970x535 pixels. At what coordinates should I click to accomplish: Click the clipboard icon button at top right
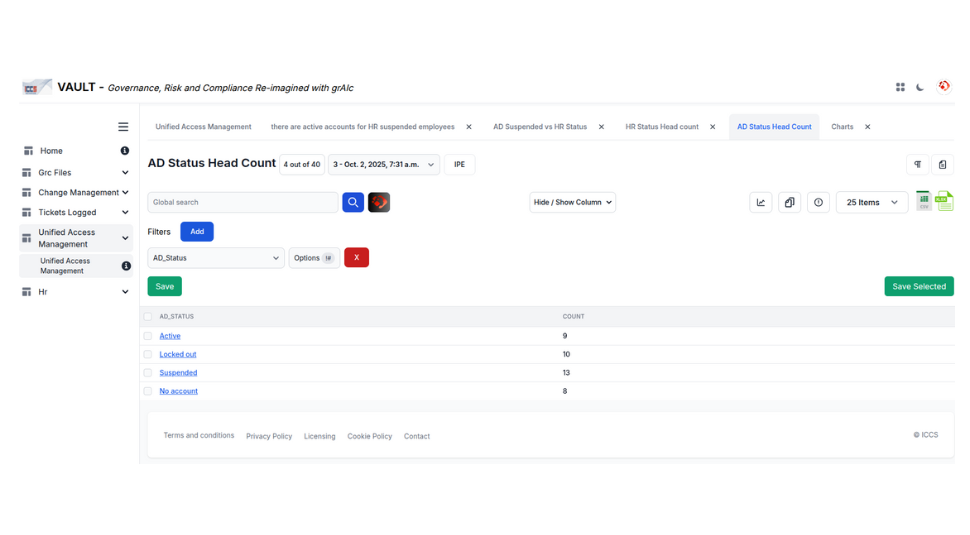point(943,165)
